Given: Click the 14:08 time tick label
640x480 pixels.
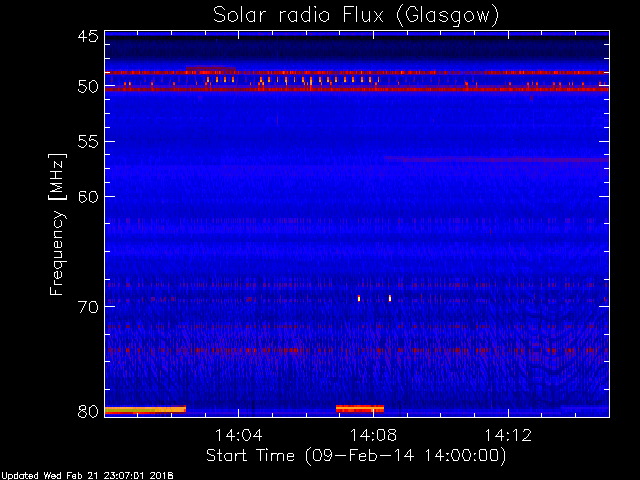Looking at the screenshot, I should (373, 435).
